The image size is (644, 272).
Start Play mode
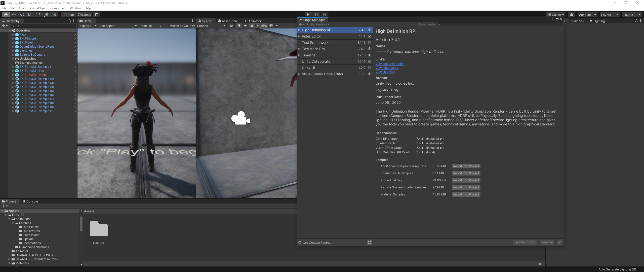(x=308, y=15)
